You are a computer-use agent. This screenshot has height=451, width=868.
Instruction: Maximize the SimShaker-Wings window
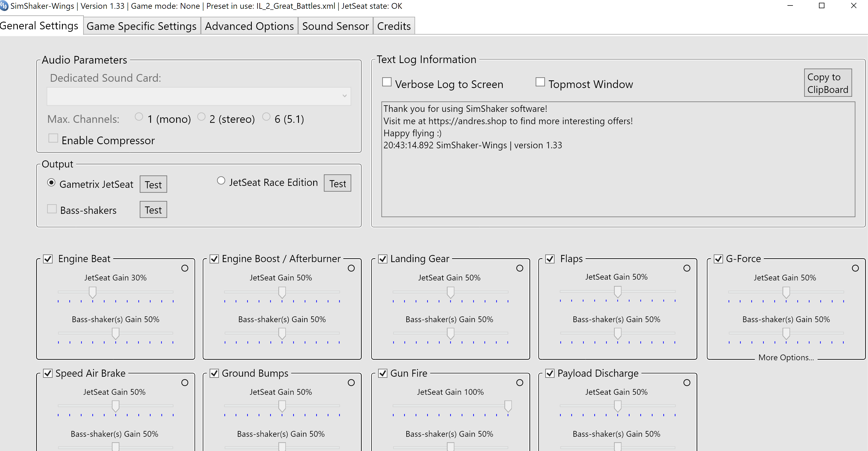tap(821, 6)
